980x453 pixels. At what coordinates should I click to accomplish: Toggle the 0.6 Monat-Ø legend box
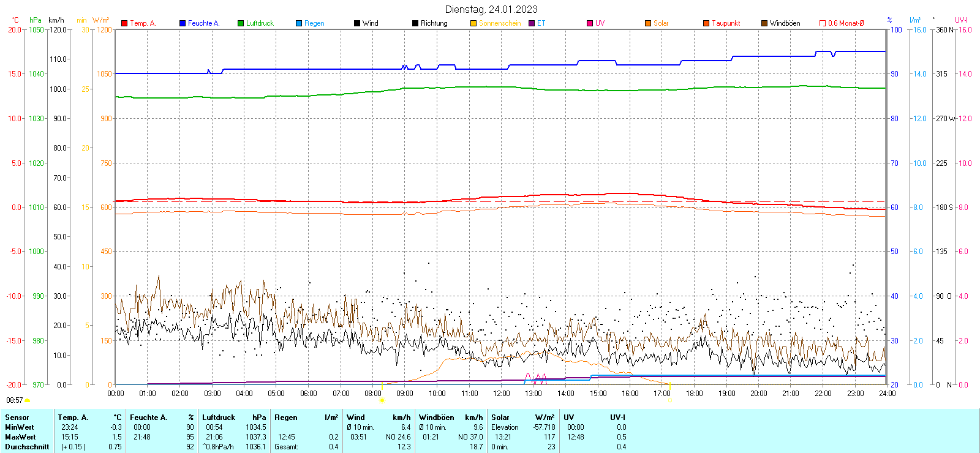(x=823, y=23)
